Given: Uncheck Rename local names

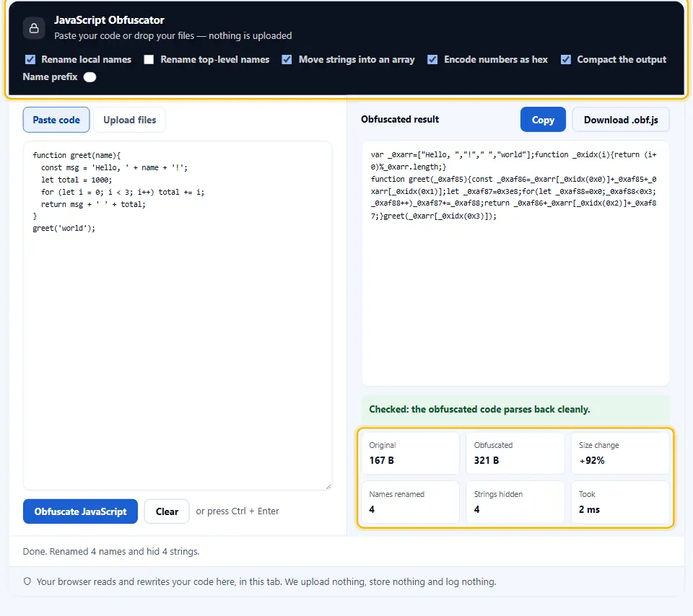Looking at the screenshot, I should point(30,60).
